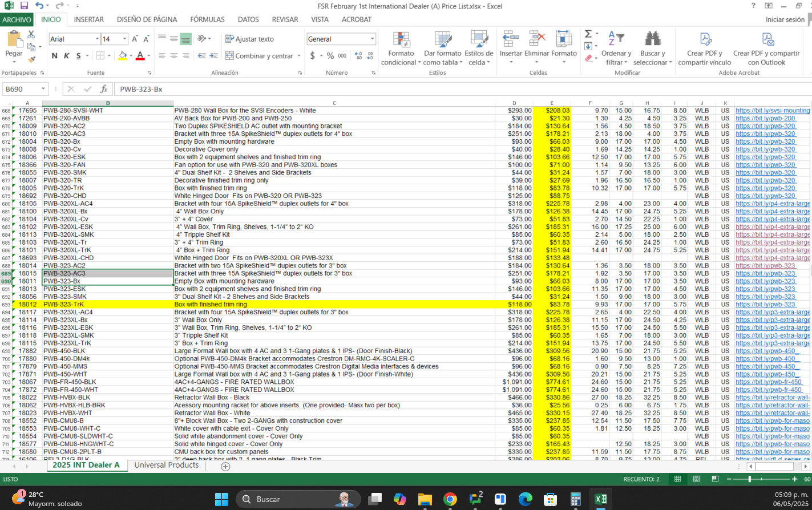Open the Arial font name dropdown

[x=97, y=39]
